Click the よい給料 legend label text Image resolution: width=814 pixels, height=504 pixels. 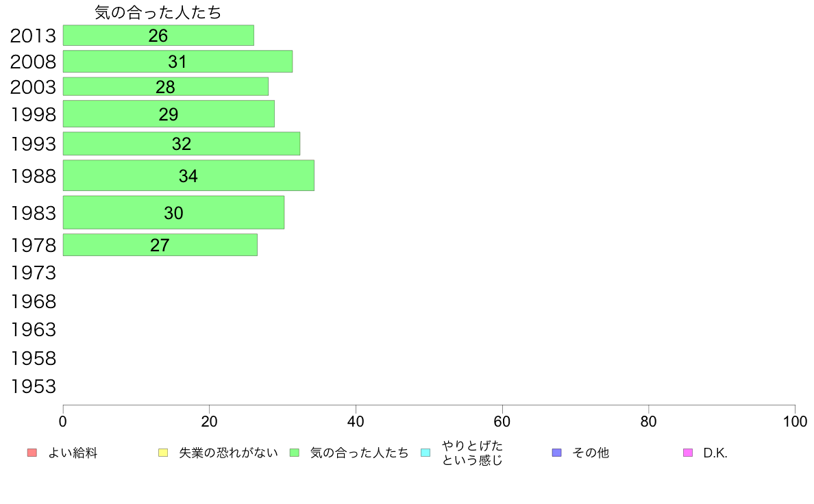click(73, 453)
